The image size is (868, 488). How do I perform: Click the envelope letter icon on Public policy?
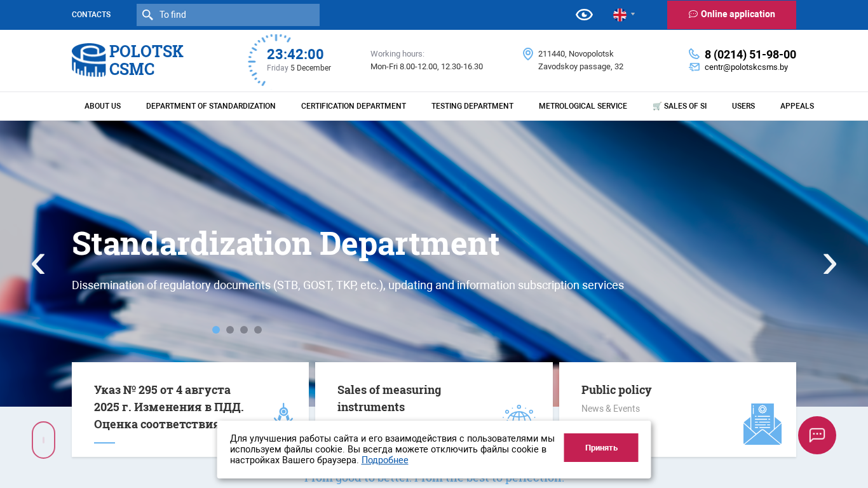tap(763, 424)
